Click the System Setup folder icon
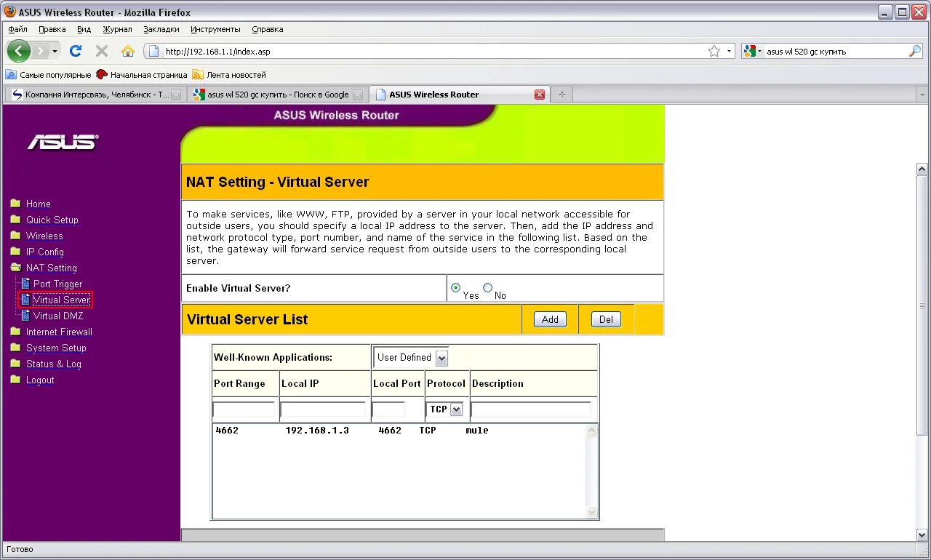This screenshot has height=560, width=931. (x=15, y=348)
